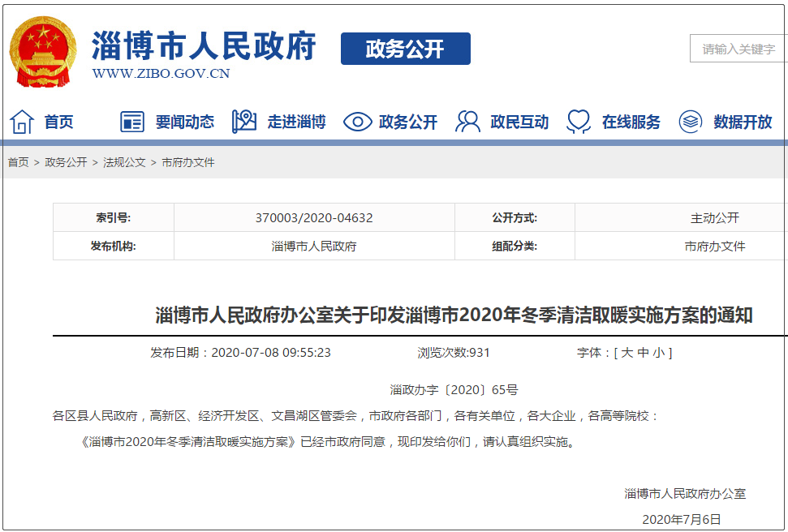Navigate to 法规公文 in the breadcrumb
This screenshot has width=788, height=532.
pos(124,162)
